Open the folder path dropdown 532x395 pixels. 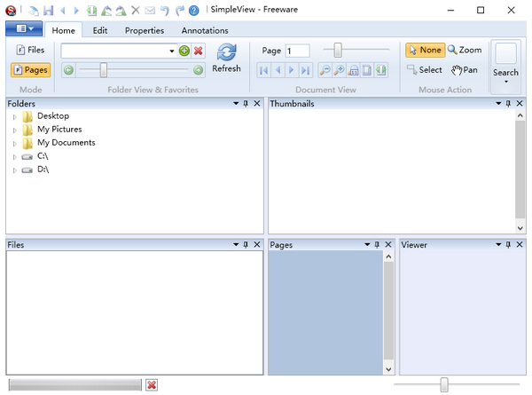tap(172, 51)
